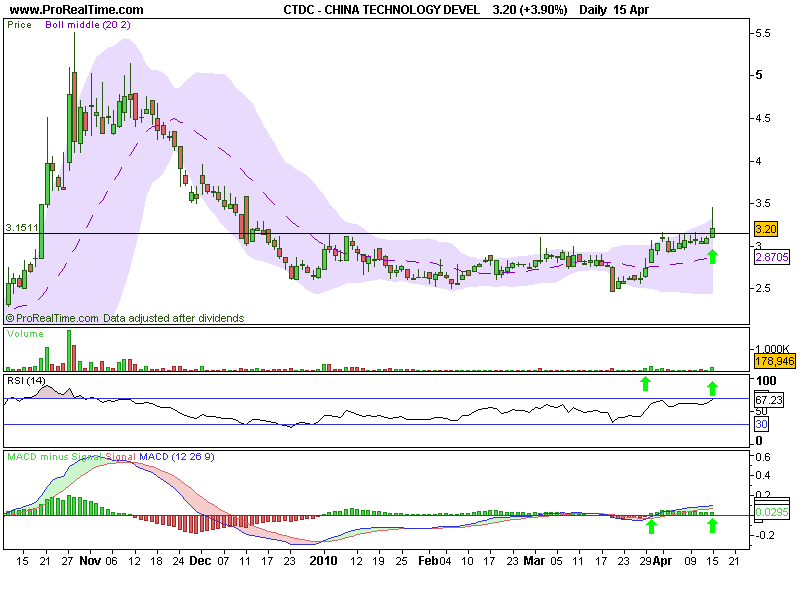
Task: Select the red Signal legend label
Action: point(121,457)
